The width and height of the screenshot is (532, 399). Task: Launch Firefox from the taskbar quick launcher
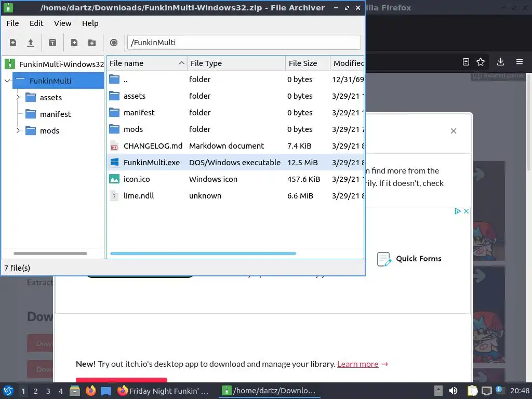[x=90, y=391]
